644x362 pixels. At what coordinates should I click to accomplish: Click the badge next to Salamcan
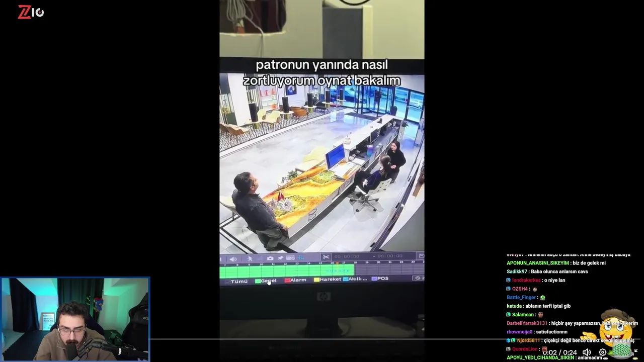pyautogui.click(x=509, y=314)
